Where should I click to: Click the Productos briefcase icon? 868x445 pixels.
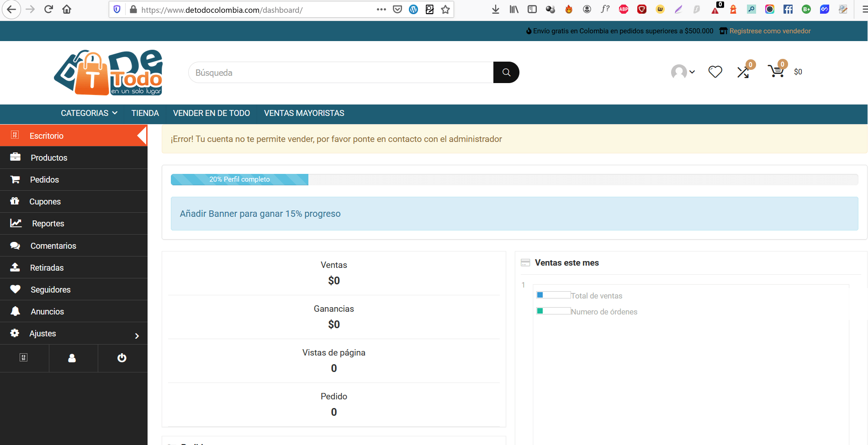15,157
